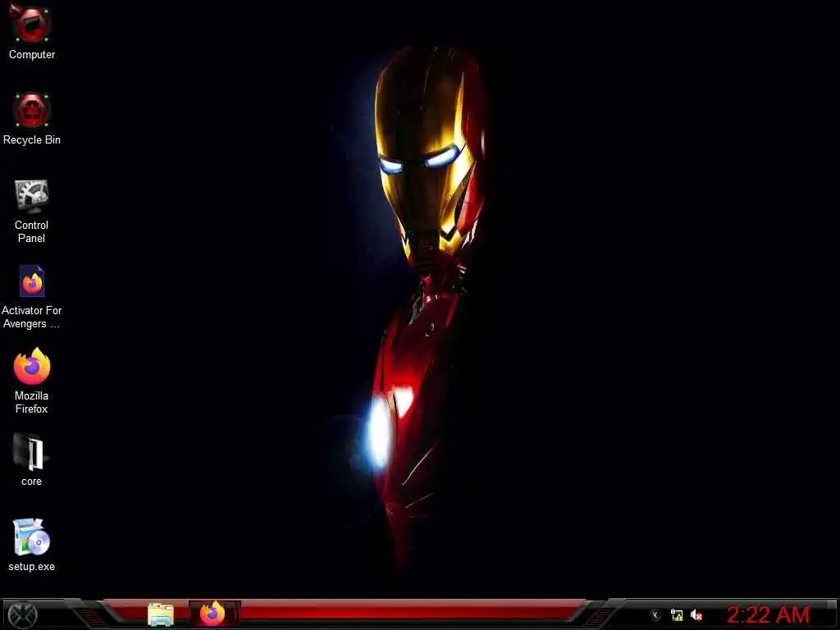This screenshot has width=840, height=630.
Task: Click the Firefox taskbar button
Action: click(x=213, y=614)
